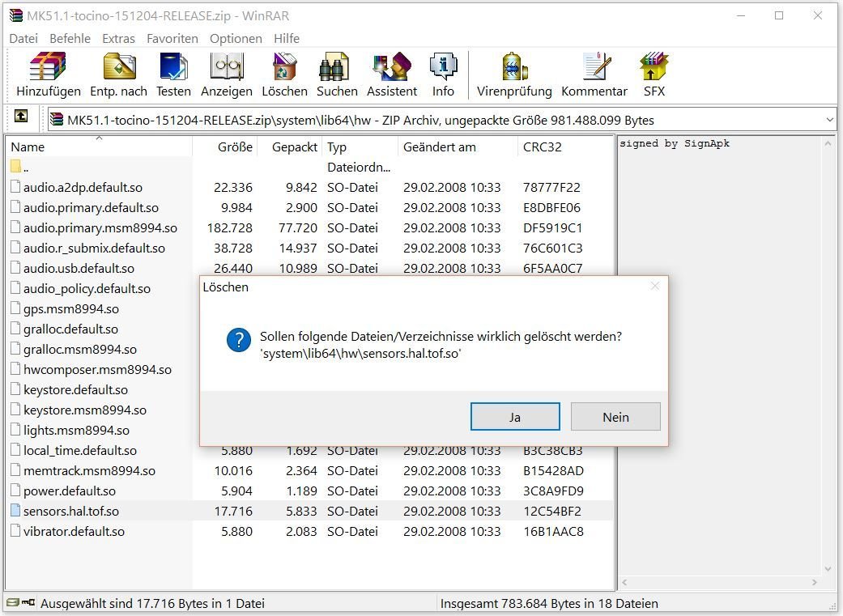This screenshot has height=616, width=843.
Task: Click the Kommentar toolbar icon
Action: (596, 66)
